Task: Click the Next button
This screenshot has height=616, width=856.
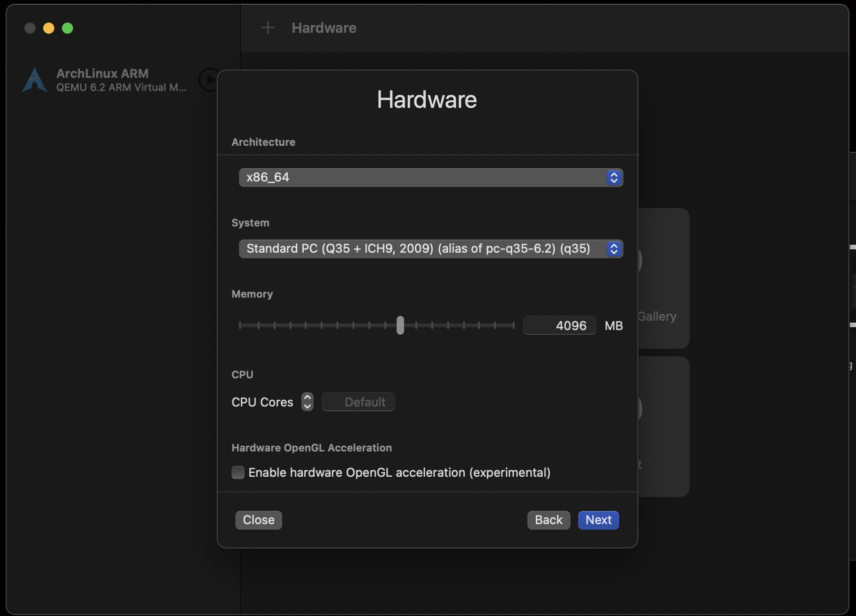Action: click(x=598, y=520)
